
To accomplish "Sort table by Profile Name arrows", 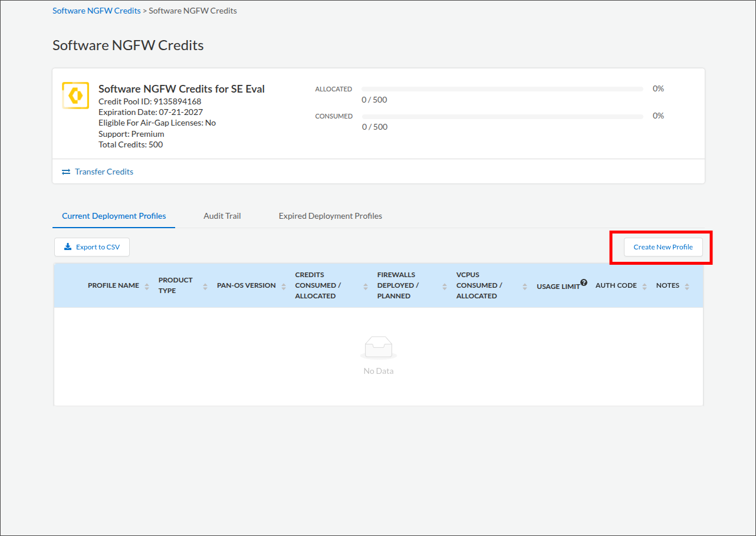I will tap(147, 286).
